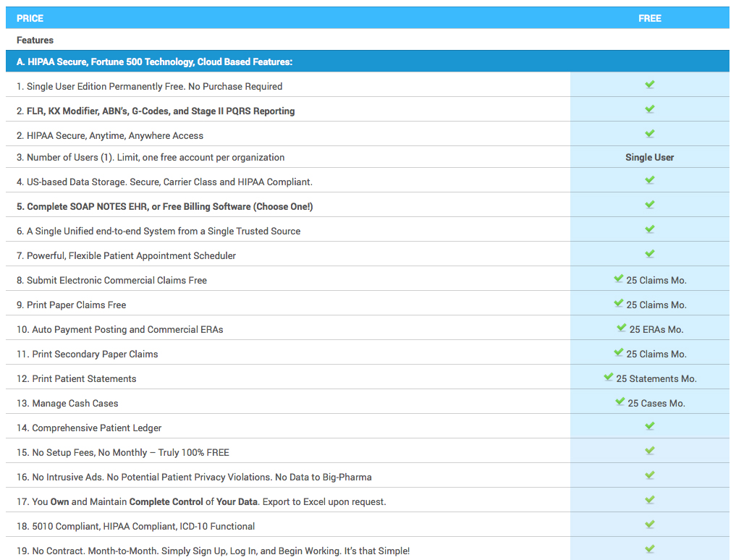Click '25 Claims Mo.' in Print Secondary Paper Claims row
Screen dimensions: 736x560
tap(656, 354)
